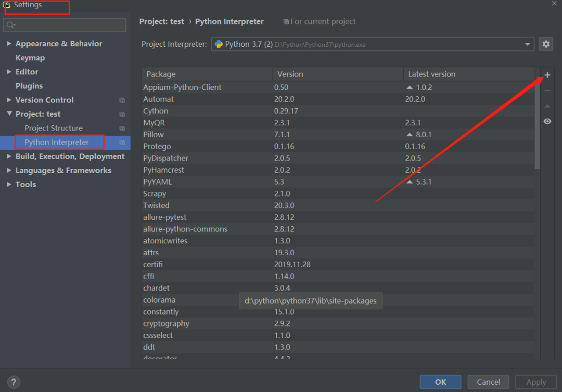The width and height of the screenshot is (562, 392).
Task: Click project-level icon beside Project Structure
Action: [x=122, y=128]
